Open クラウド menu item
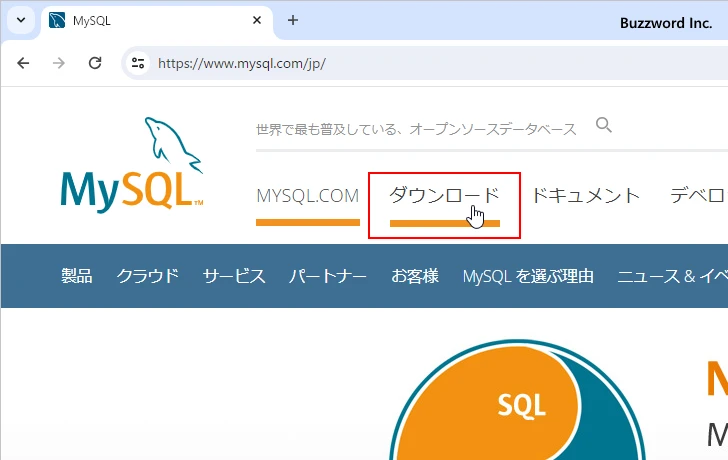Image resolution: width=728 pixels, height=460 pixels. pos(147,276)
